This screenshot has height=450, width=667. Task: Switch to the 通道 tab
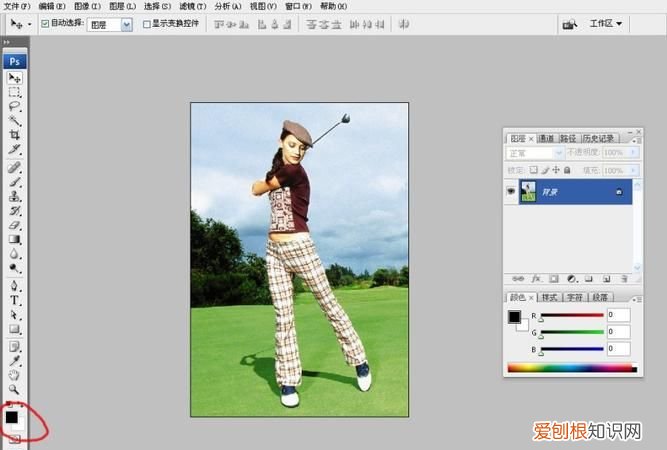click(x=546, y=138)
